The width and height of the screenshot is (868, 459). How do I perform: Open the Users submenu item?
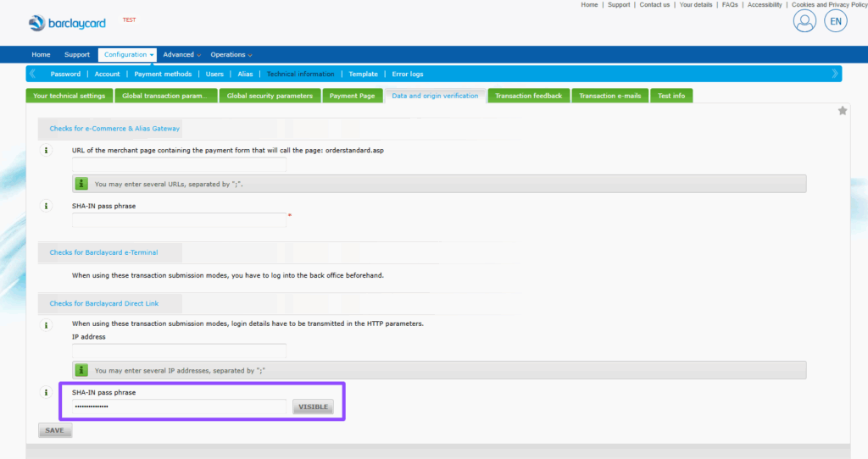(x=214, y=75)
